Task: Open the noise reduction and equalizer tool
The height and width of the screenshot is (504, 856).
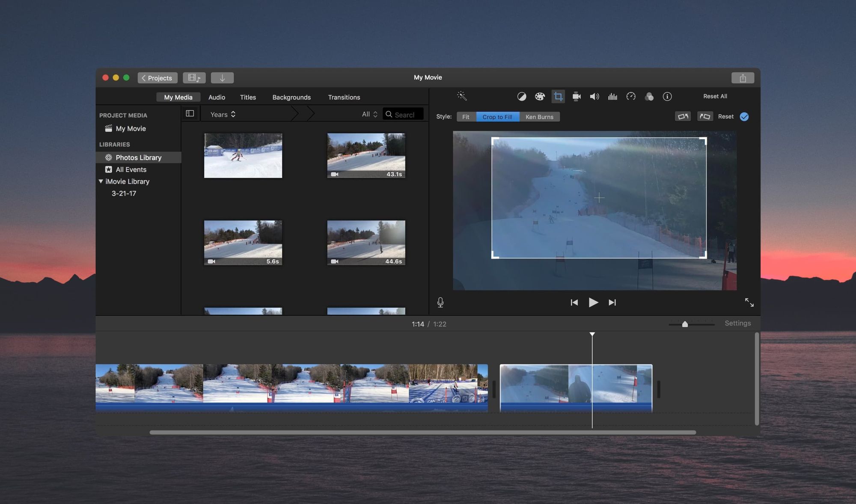Action: [612, 97]
